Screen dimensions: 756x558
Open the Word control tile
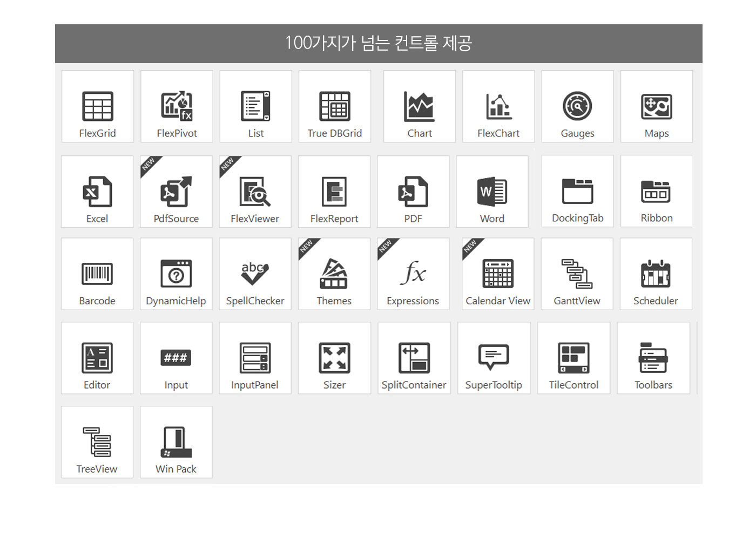tap(492, 192)
